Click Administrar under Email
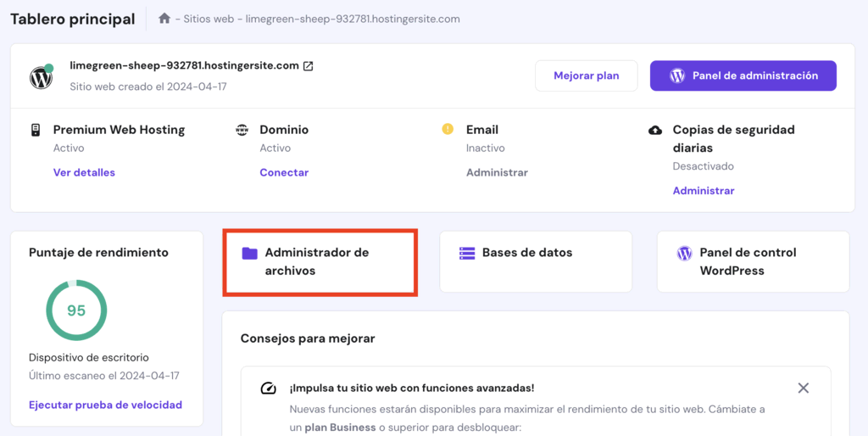The height and width of the screenshot is (436, 868). click(497, 172)
